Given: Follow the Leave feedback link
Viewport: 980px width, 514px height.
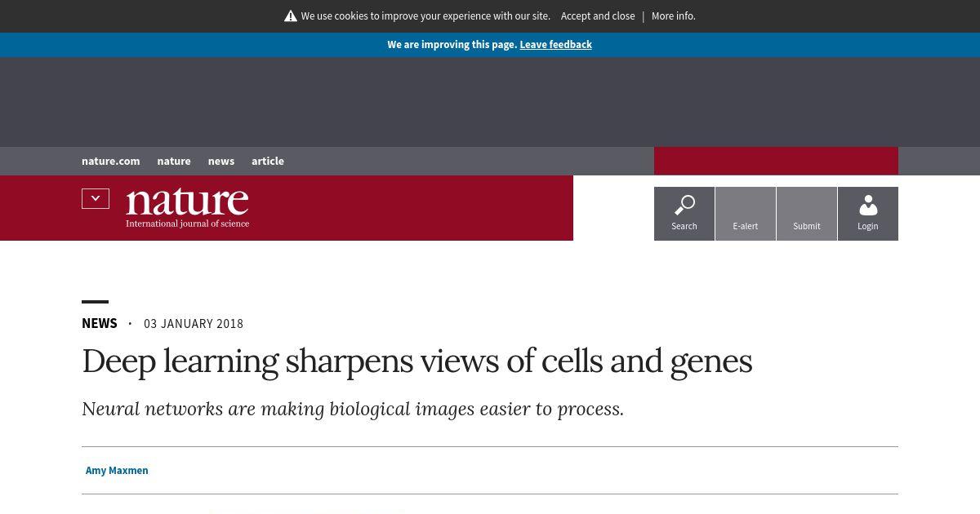Looking at the screenshot, I should click(555, 45).
